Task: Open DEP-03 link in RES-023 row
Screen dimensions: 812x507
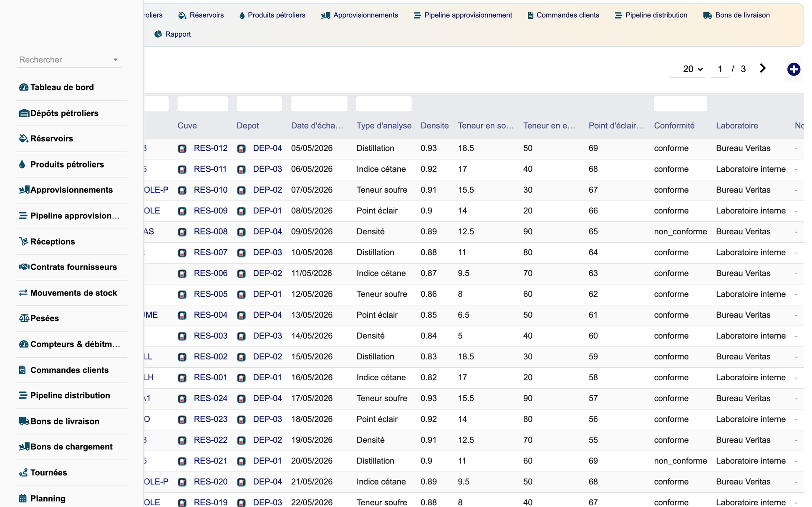Action: pyautogui.click(x=267, y=419)
